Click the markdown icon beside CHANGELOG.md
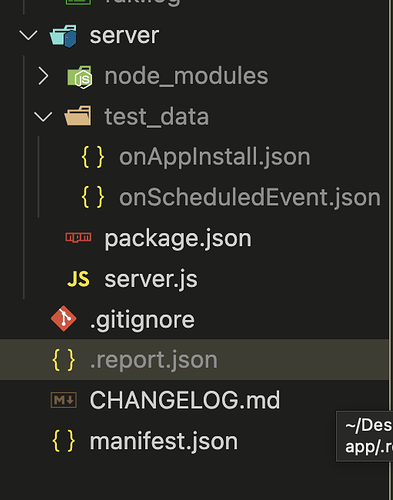 click(63, 400)
